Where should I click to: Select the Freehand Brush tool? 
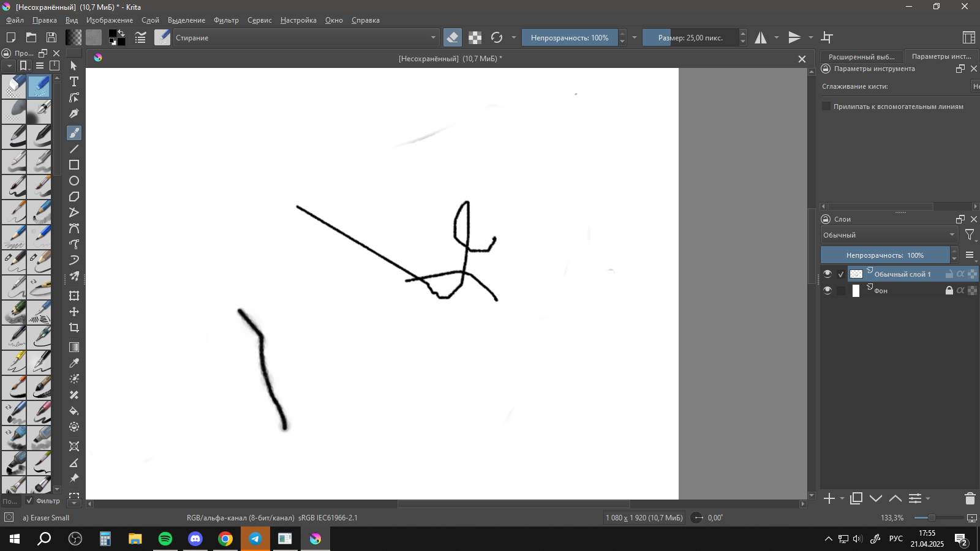pyautogui.click(x=74, y=133)
